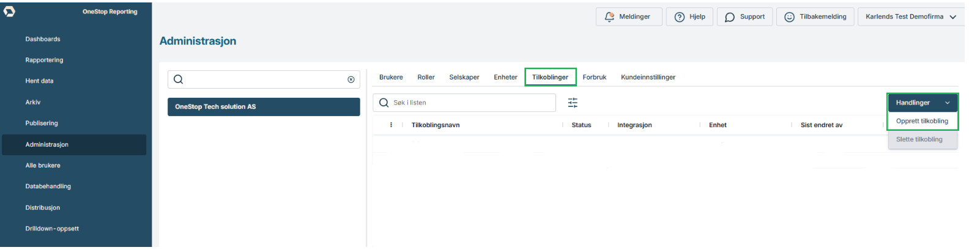Click the Tilbakemelding button
The width and height of the screenshot is (980, 250).
coord(815,17)
